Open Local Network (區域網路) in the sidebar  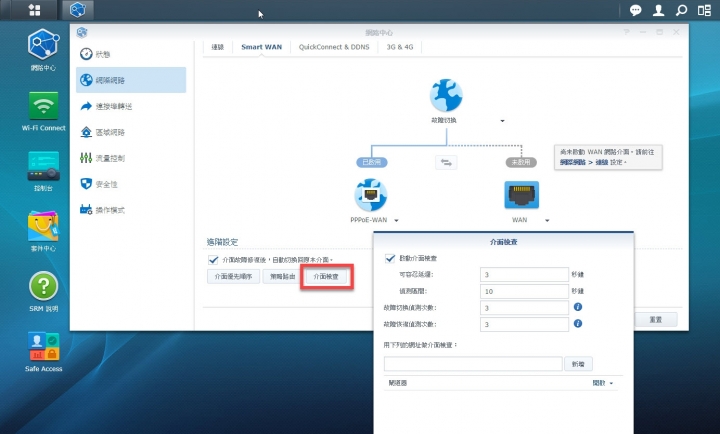point(131,132)
